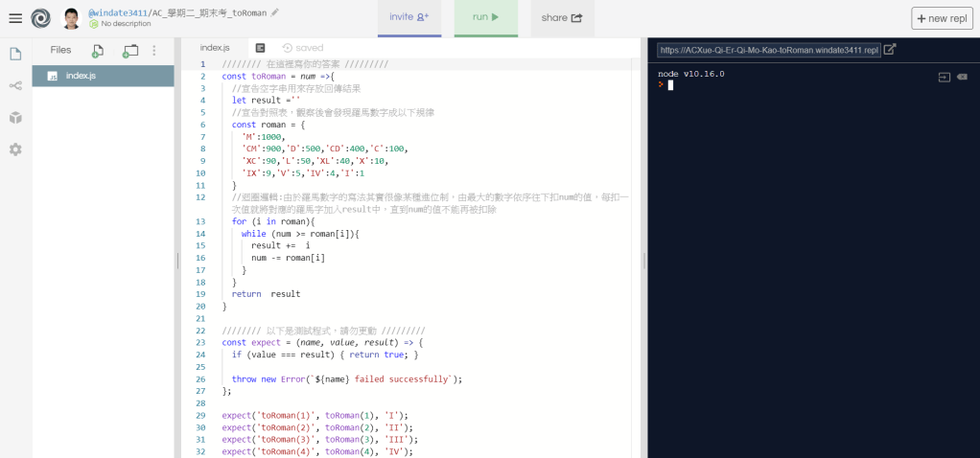Open web URL in new tab icon
This screenshot has height=458, width=980.
click(890, 50)
